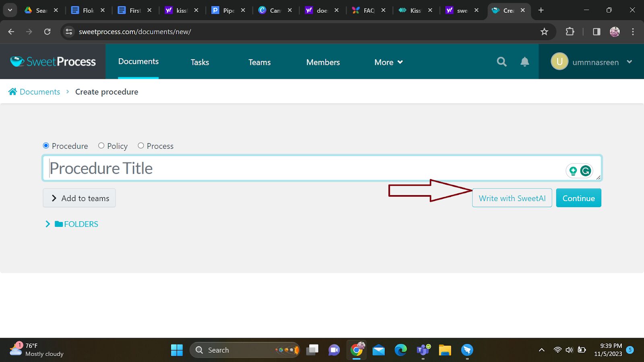
Task: Click the SweetProcess search magnifier icon
Action: point(502,62)
